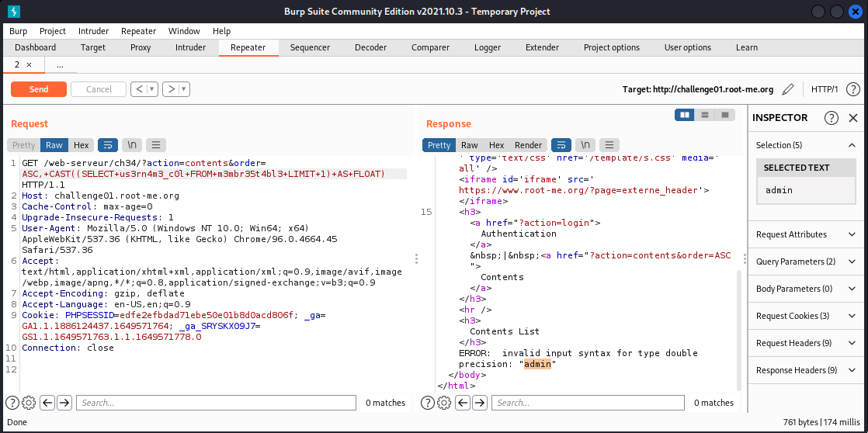Click the Learn tab

tap(747, 47)
